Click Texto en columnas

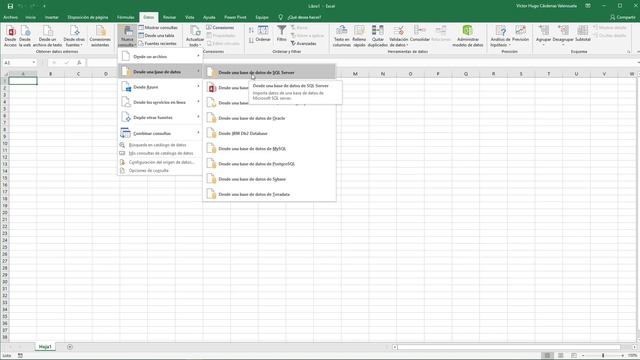342,36
